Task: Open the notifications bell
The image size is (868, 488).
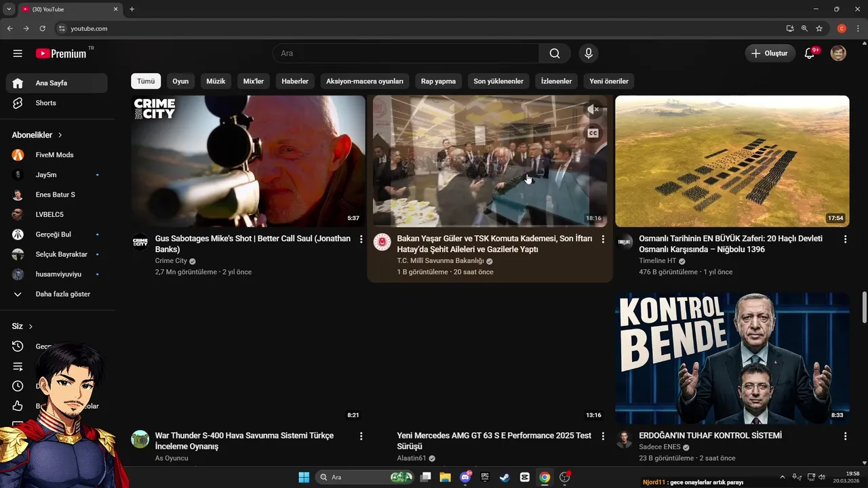Action: click(810, 54)
